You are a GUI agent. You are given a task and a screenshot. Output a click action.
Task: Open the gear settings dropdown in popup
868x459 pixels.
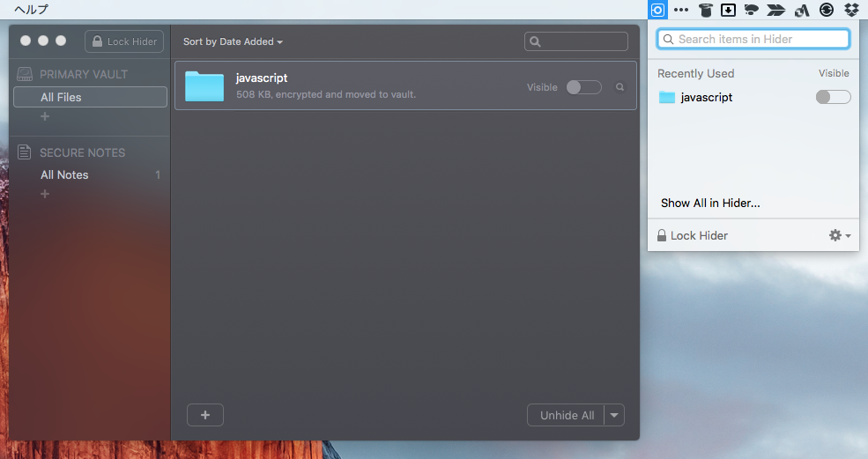click(x=840, y=235)
